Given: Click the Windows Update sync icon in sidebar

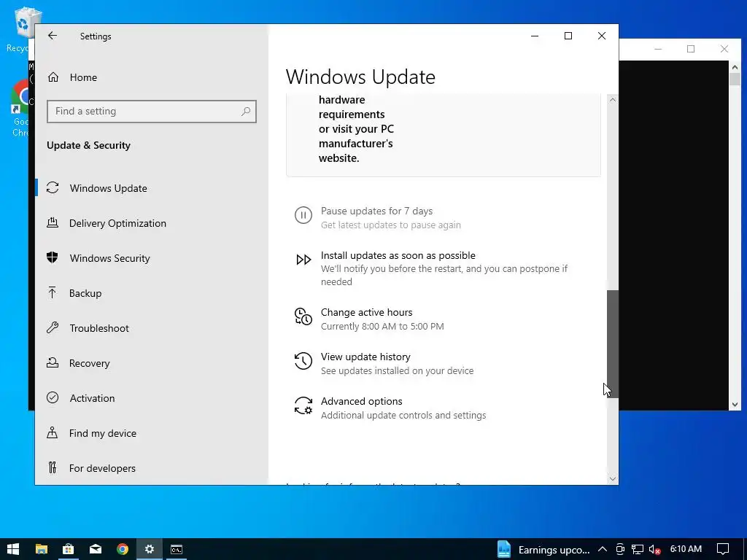Looking at the screenshot, I should coord(53,187).
